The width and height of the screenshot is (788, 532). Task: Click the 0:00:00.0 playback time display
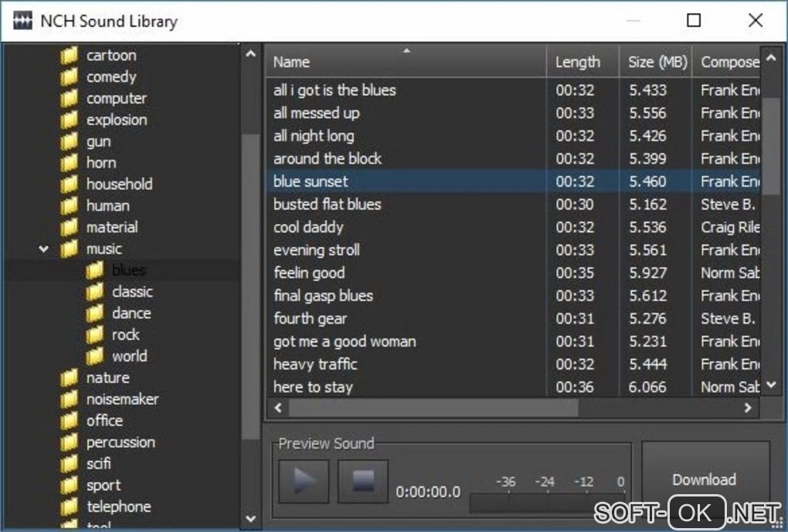tap(428, 492)
